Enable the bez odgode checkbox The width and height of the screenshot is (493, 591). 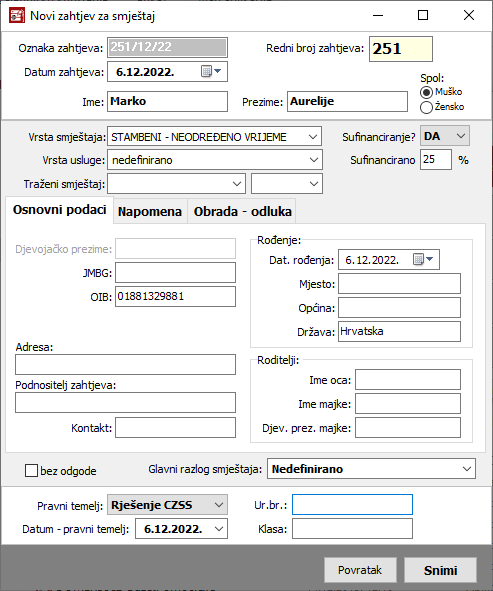31,471
